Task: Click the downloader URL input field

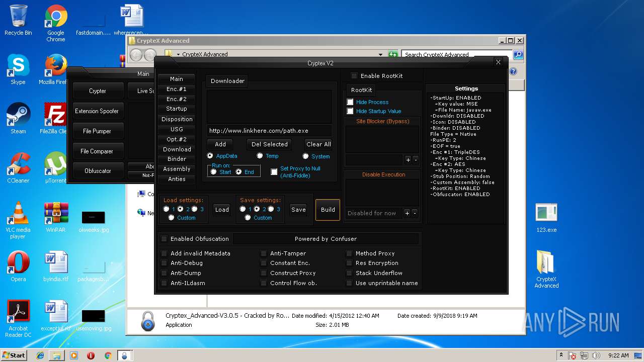Action: click(270, 131)
